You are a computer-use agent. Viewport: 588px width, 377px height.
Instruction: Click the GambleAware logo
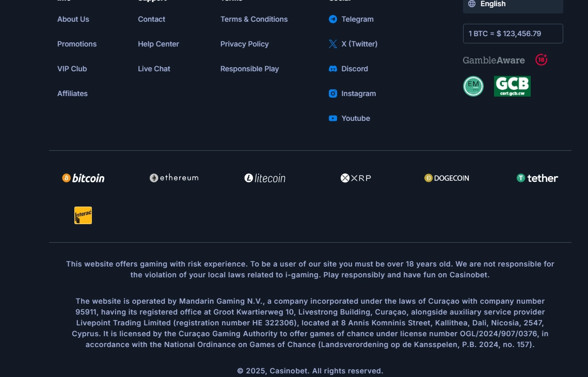pos(494,60)
